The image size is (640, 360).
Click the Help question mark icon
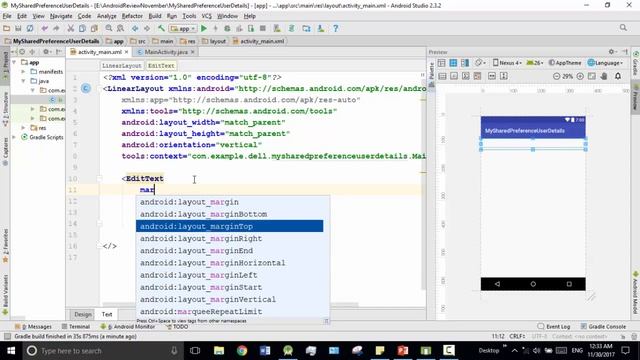336,28
